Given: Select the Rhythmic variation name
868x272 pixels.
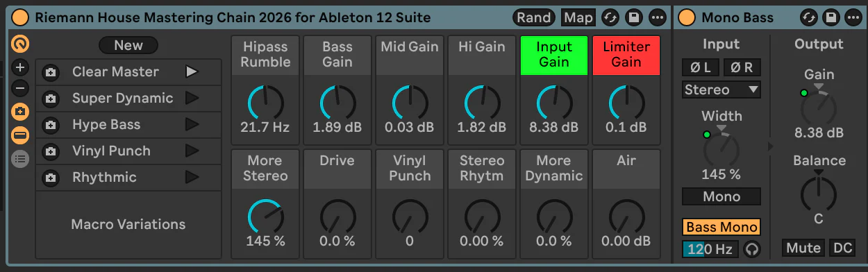Looking at the screenshot, I should (x=104, y=177).
